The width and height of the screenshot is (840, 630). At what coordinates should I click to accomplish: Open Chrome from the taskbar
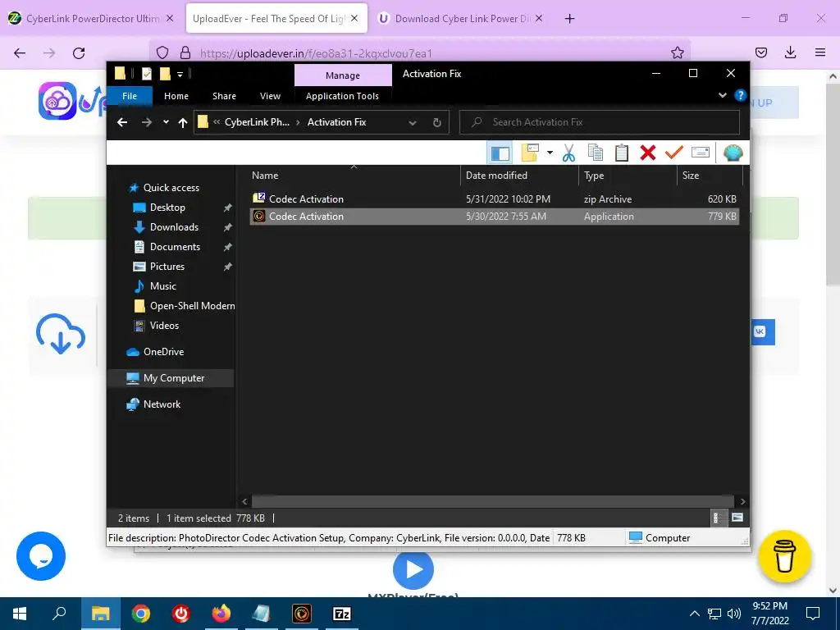[x=140, y=614]
